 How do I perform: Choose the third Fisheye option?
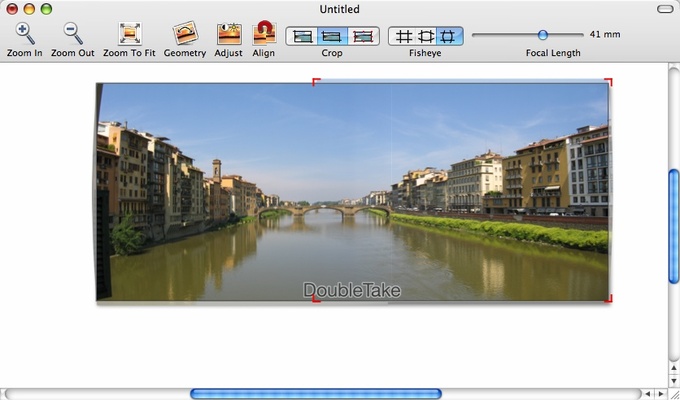point(448,36)
